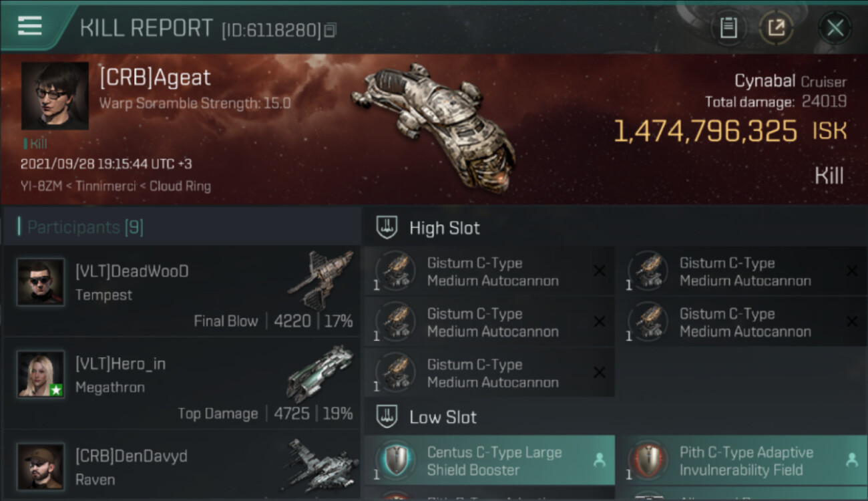Click the Tempest ship thumbnail
Image resolution: width=868 pixels, height=501 pixels.
coord(320,280)
